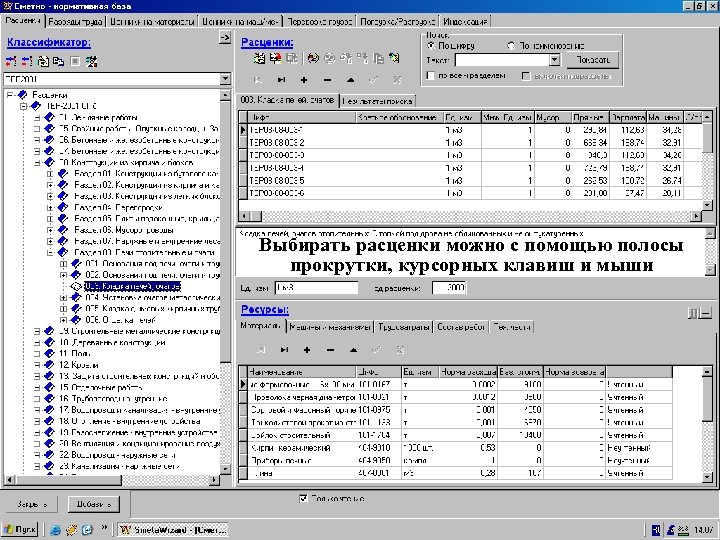This screenshot has width=720, height=540.
Task: Select the 'По шифру' search radio button
Action: (431, 46)
